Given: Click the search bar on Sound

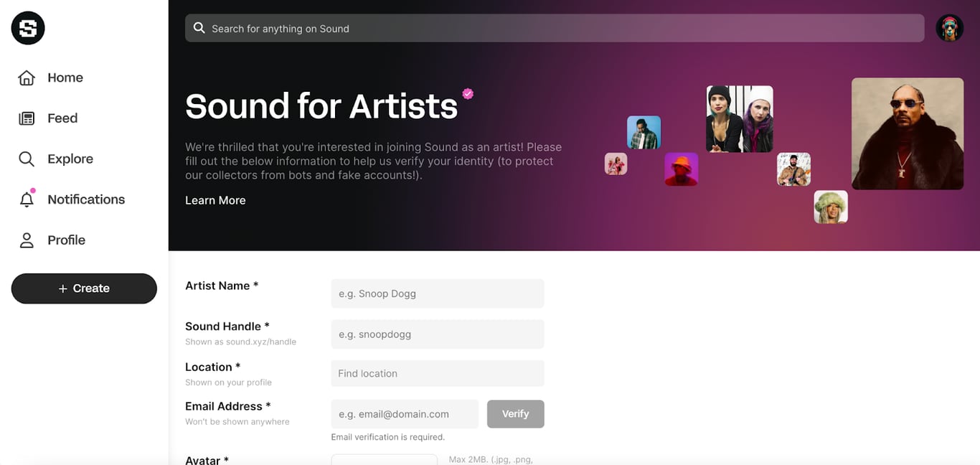Looking at the screenshot, I should pos(560,28).
